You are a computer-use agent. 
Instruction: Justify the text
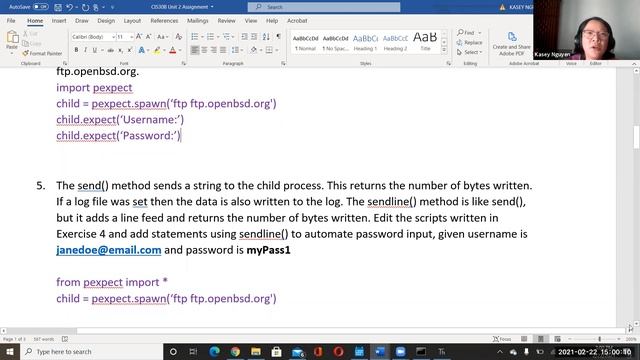223,50
